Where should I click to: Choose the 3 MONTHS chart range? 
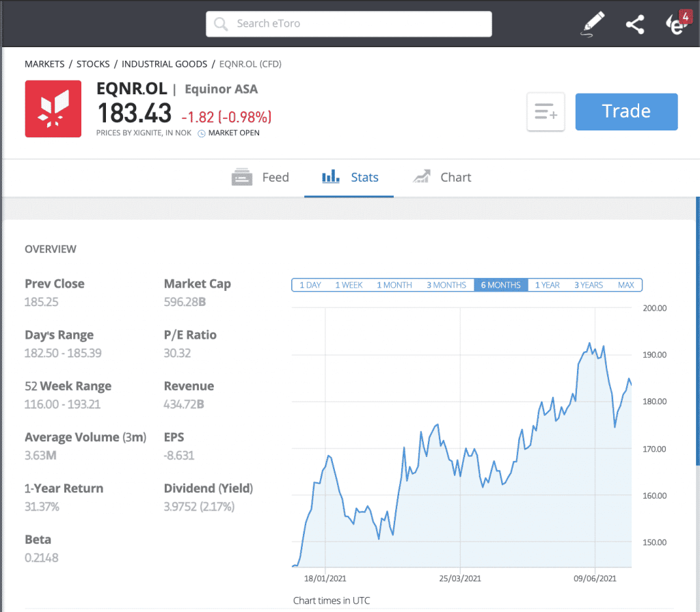(446, 285)
